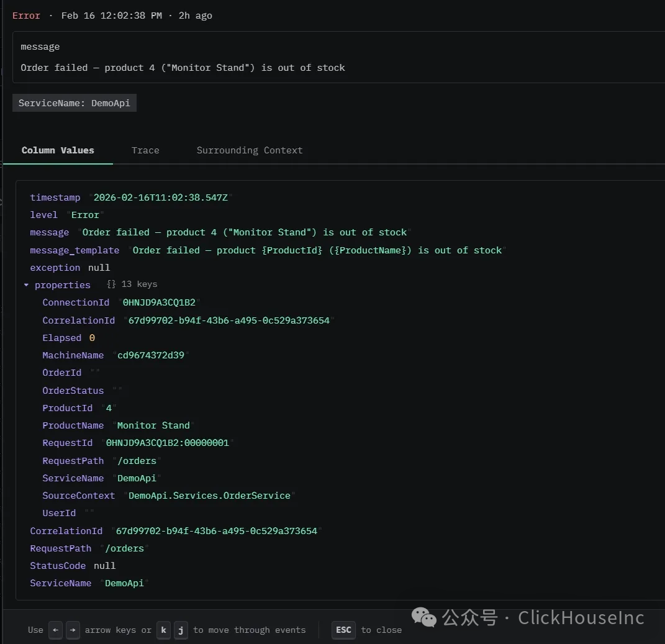
Task: Click the top-level RequestPath value /orders
Action: (x=124, y=548)
